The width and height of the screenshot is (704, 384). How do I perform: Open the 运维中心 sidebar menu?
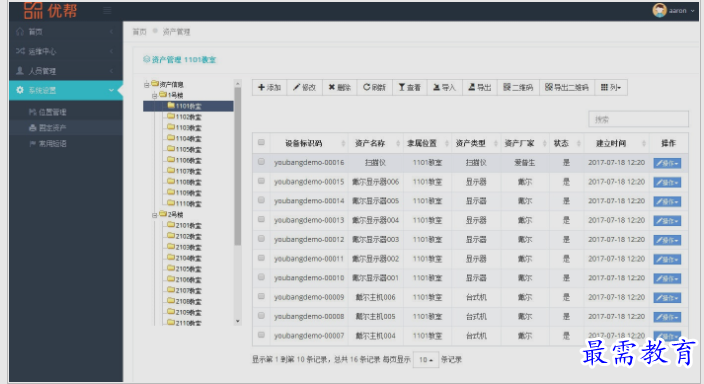click(x=66, y=51)
